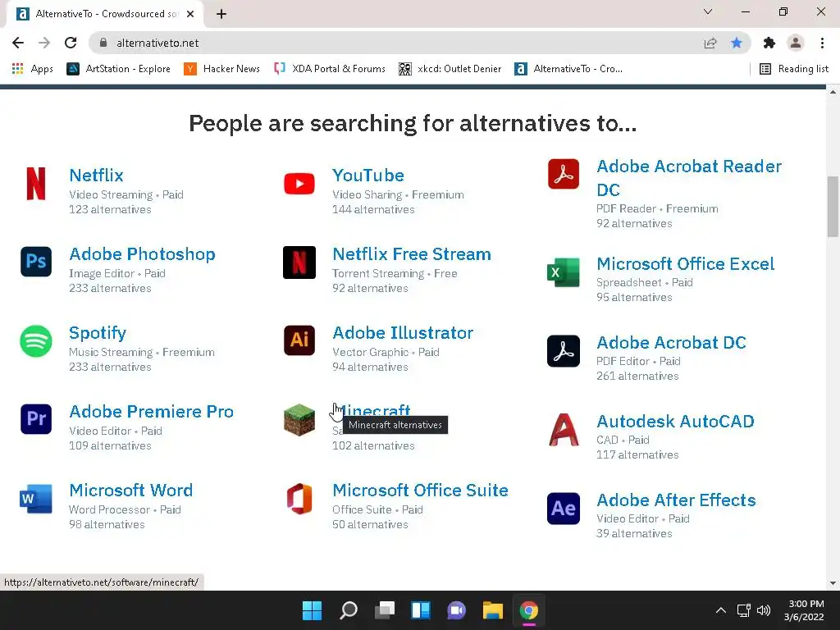Open the Adobe Photoshop alternatives link
The image size is (840, 630).
pyautogui.click(x=143, y=254)
